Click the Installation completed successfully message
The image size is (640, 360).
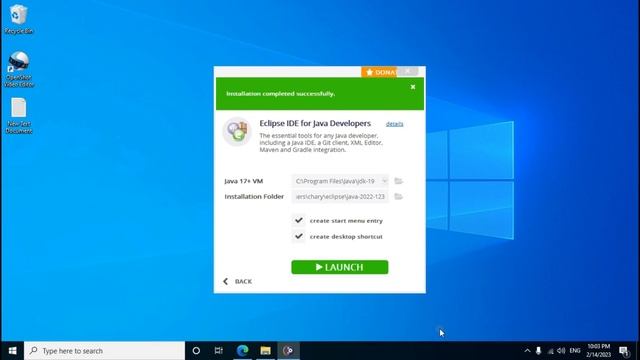pyautogui.click(x=280, y=93)
